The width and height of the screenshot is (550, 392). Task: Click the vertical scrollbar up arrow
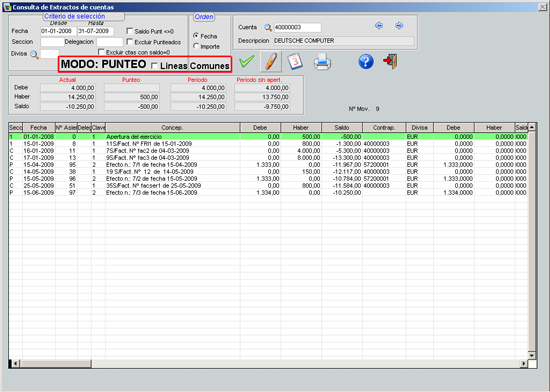pyautogui.click(x=532, y=127)
